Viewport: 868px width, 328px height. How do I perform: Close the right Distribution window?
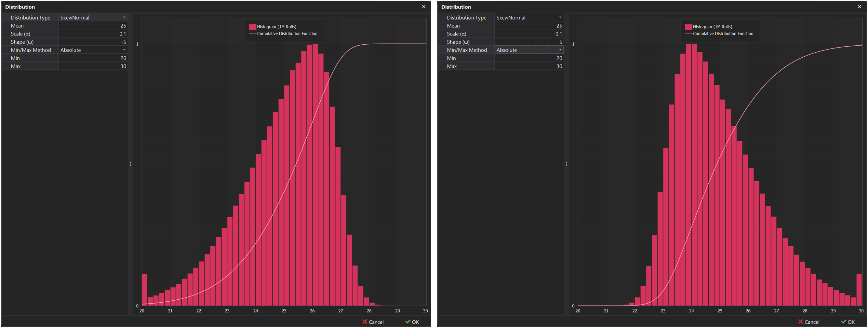859,7
